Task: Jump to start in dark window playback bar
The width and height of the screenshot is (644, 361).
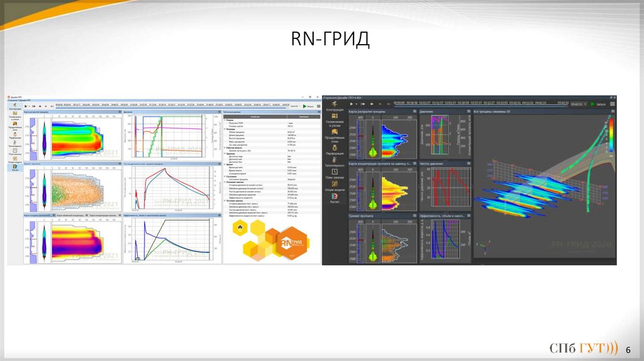Action: point(363,104)
